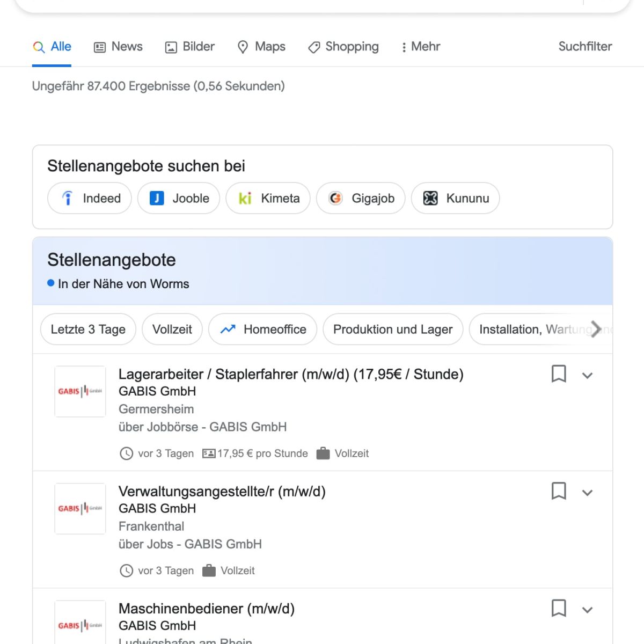Open Lagerarbeiter / Staplerfahrer (m/w/d) job title

291,374
